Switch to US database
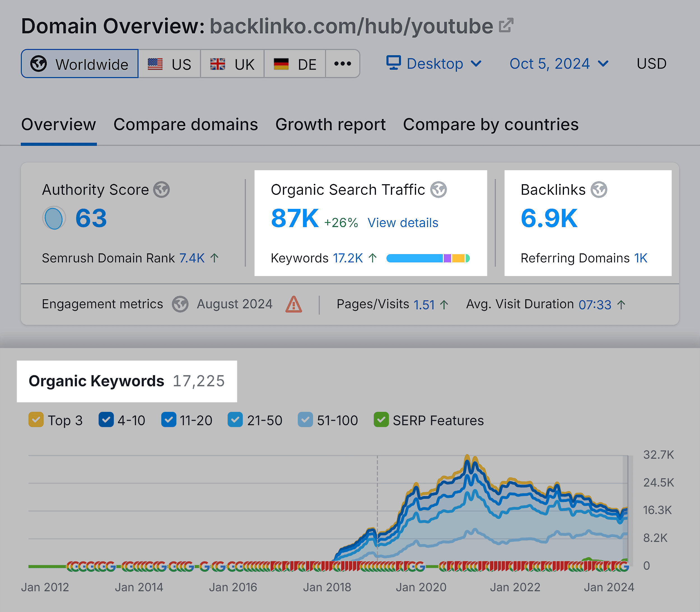Viewport: 700px width, 612px height. click(169, 64)
